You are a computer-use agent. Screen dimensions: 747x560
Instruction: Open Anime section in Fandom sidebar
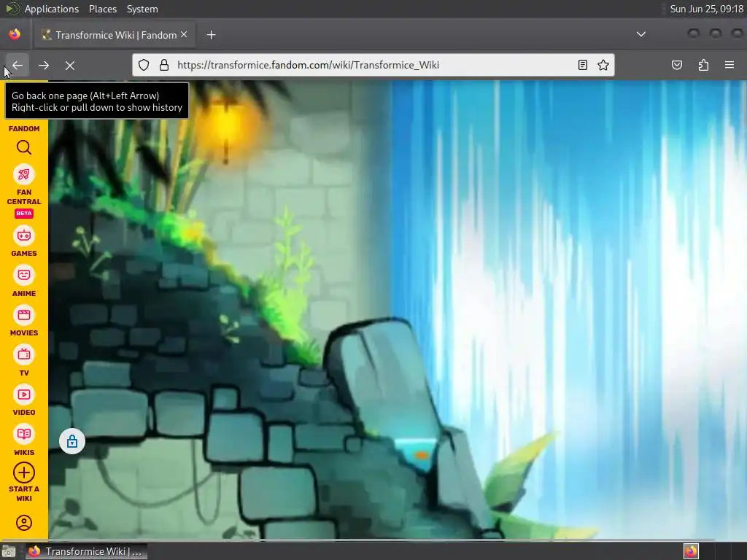tap(24, 282)
